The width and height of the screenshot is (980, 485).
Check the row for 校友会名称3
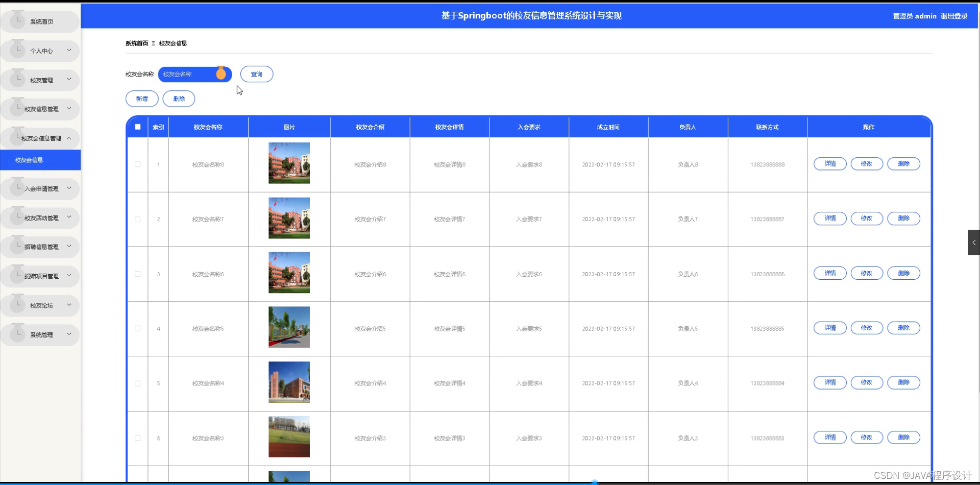138,438
